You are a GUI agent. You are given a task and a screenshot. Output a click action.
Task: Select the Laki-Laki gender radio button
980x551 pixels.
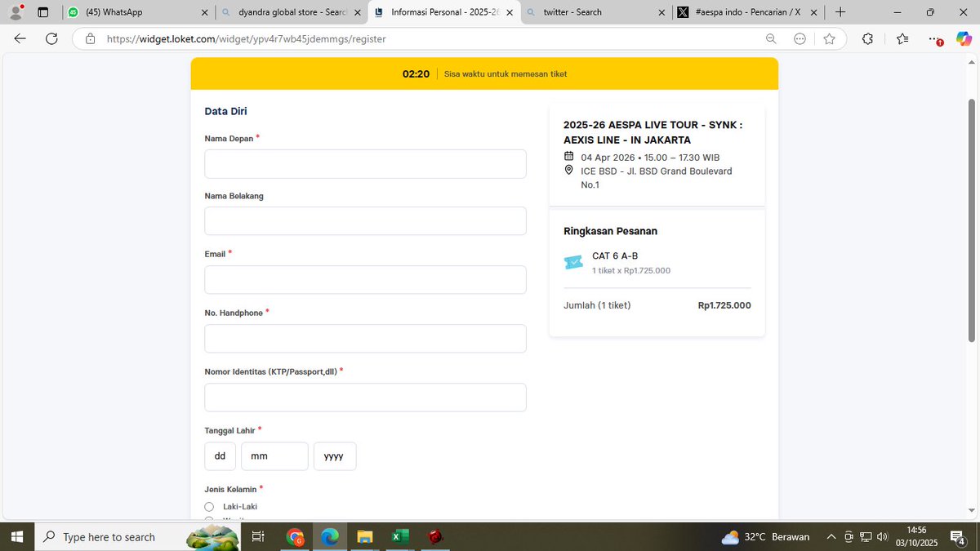[209, 506]
